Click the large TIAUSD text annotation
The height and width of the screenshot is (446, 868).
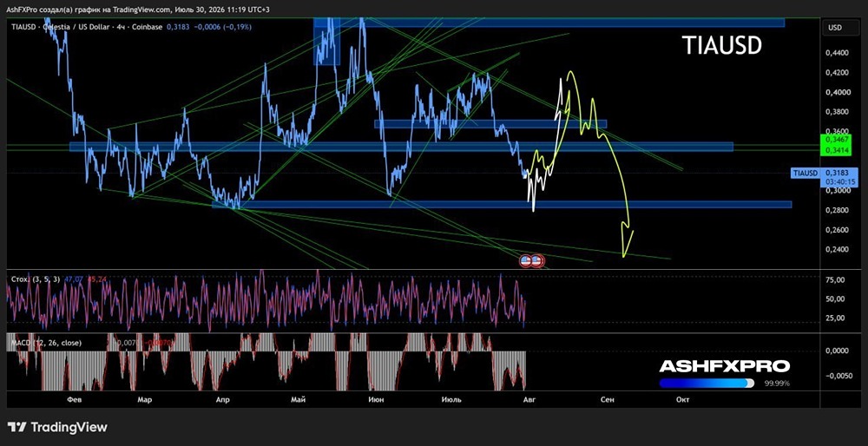click(x=722, y=47)
